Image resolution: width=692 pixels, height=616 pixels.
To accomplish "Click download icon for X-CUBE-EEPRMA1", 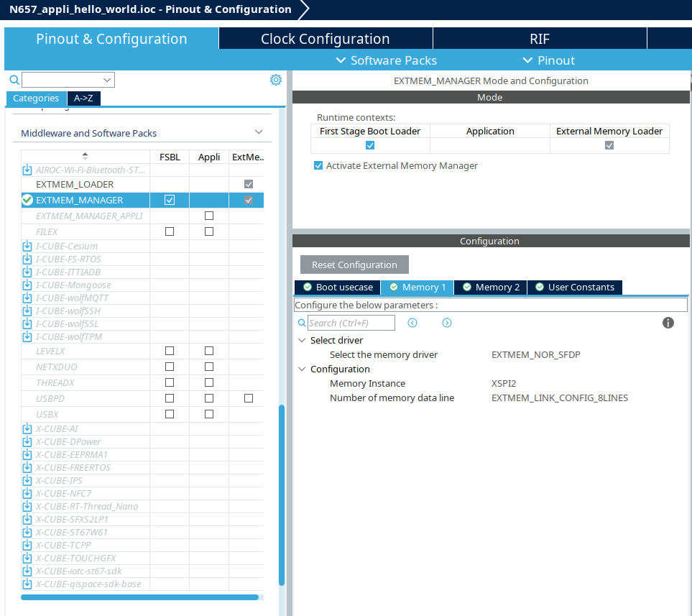I will pyautogui.click(x=27, y=454).
